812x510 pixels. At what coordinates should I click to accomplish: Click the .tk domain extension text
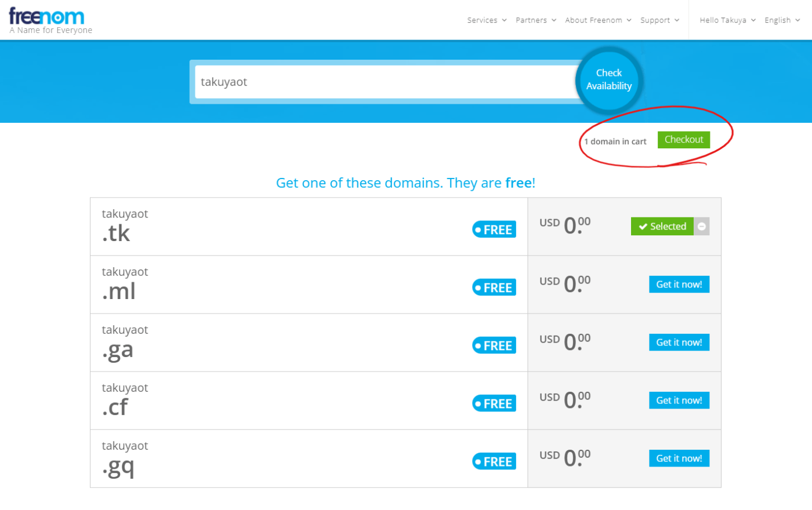tap(116, 233)
